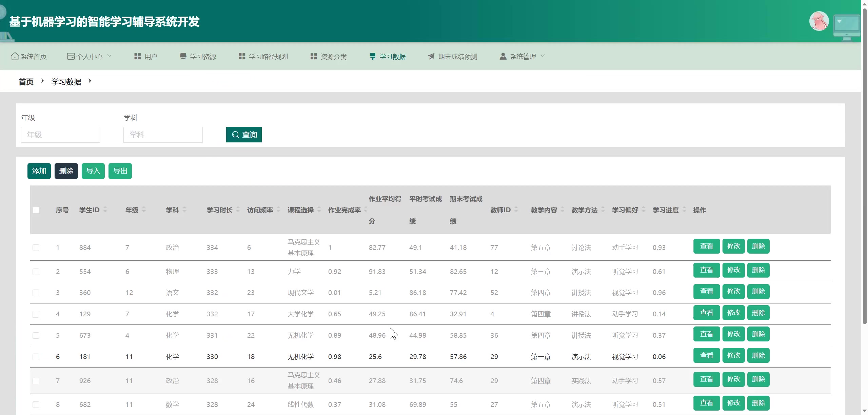
Task: Open the 系统首页 menu item
Action: (29, 56)
